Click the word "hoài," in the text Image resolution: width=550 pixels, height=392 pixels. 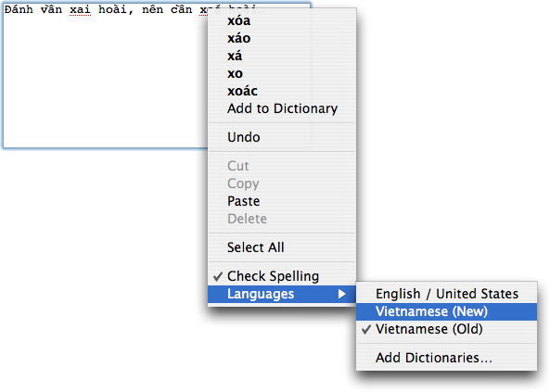click(x=116, y=9)
